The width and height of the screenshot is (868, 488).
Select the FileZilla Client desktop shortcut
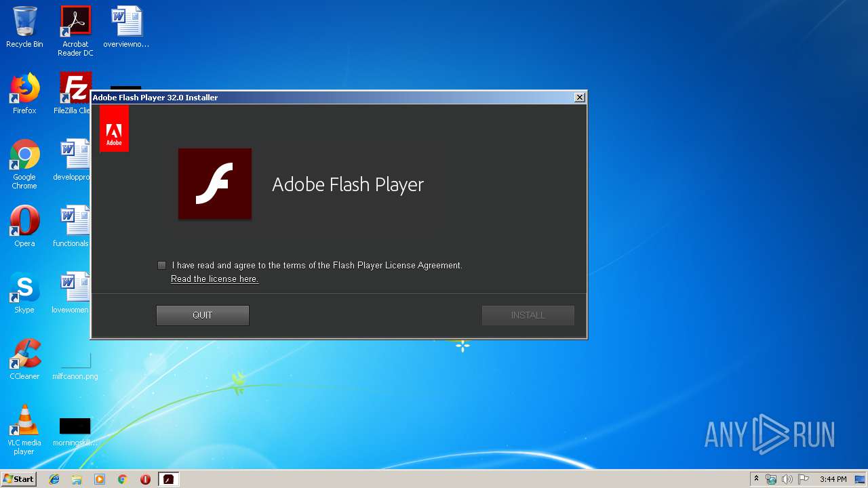(74, 94)
